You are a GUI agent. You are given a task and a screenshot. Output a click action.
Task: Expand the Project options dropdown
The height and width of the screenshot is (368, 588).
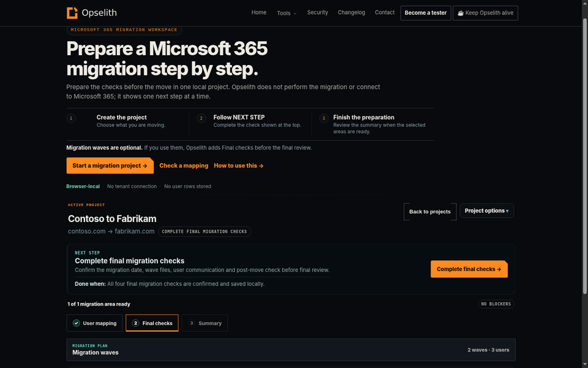487,210
